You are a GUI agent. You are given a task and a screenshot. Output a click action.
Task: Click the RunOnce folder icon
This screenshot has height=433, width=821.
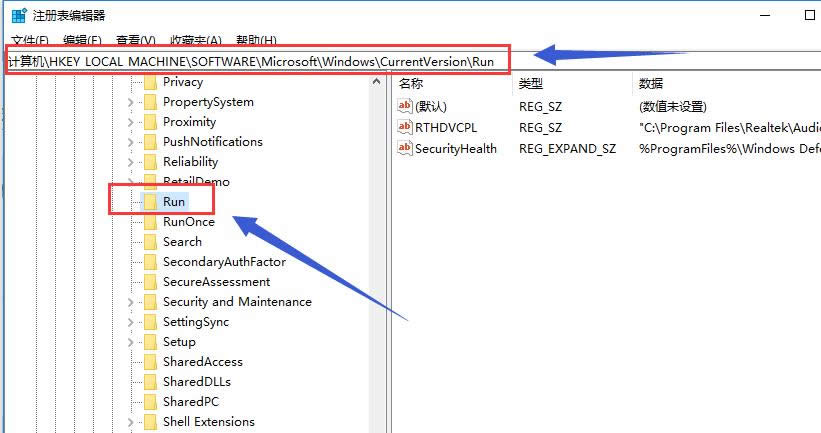tap(150, 222)
